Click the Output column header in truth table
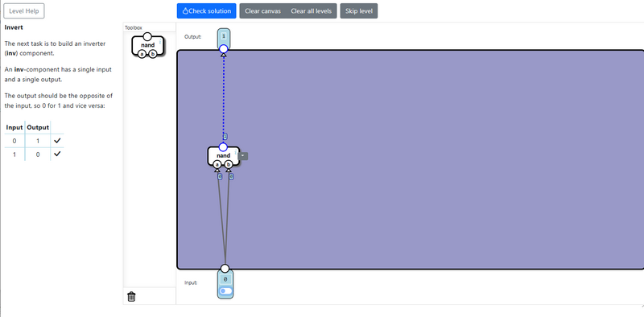Screen dimensions: 644x317 coord(38,127)
